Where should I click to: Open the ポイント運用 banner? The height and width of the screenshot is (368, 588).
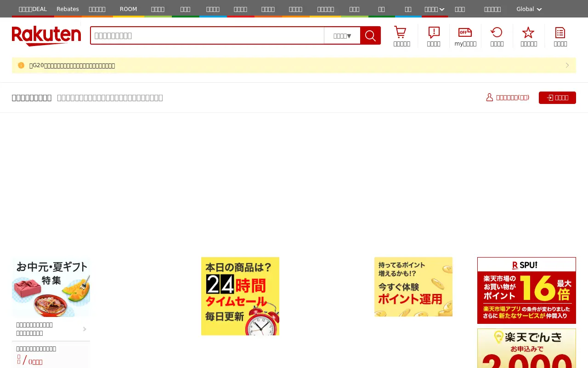(x=413, y=287)
